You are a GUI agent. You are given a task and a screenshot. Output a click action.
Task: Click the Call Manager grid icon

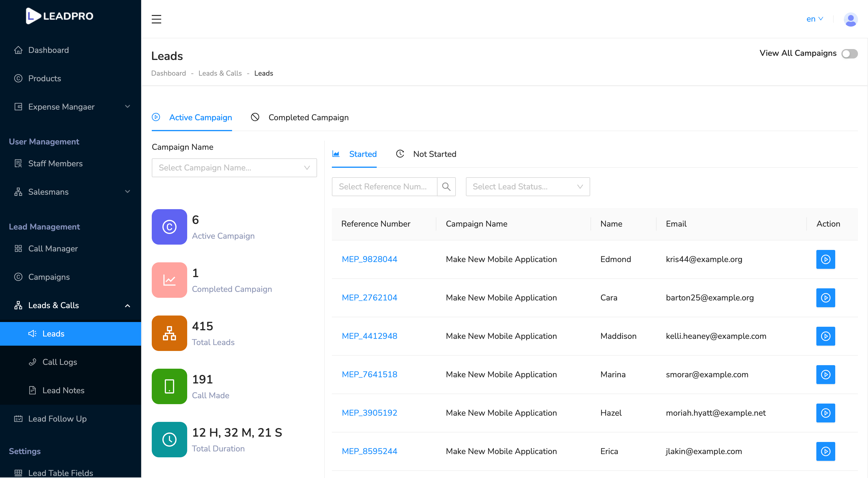click(18, 248)
